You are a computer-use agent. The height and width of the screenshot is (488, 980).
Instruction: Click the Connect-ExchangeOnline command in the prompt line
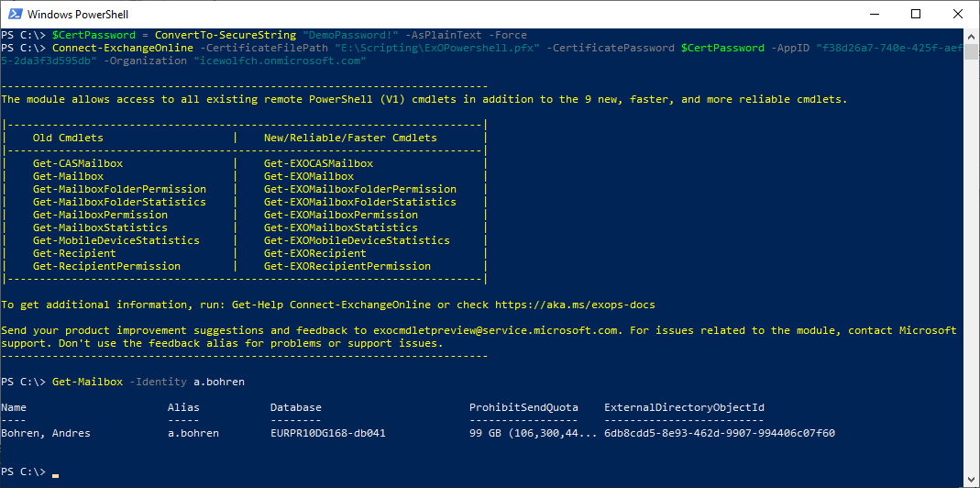[123, 48]
